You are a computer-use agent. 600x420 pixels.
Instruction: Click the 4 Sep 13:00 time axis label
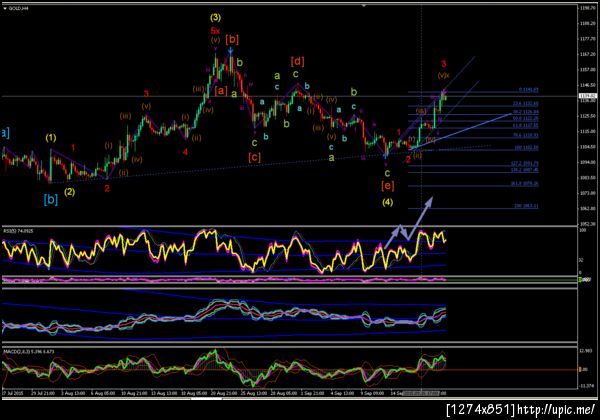(x=342, y=393)
